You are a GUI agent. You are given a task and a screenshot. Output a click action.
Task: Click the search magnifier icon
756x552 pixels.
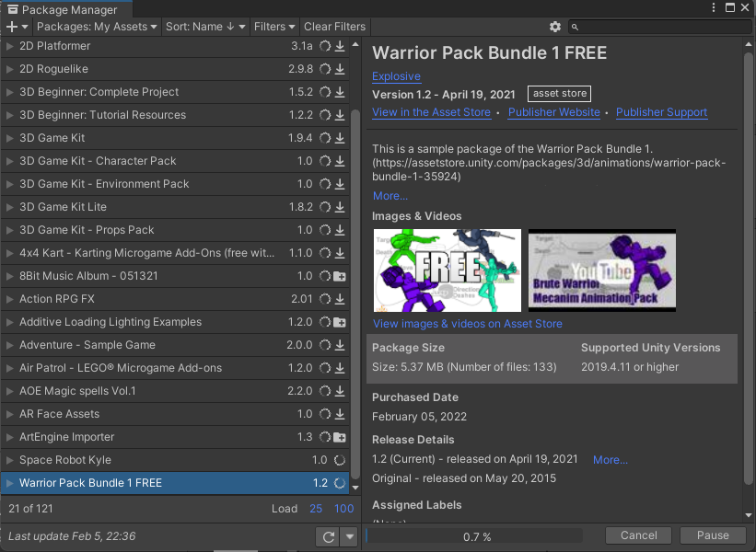pos(575,27)
